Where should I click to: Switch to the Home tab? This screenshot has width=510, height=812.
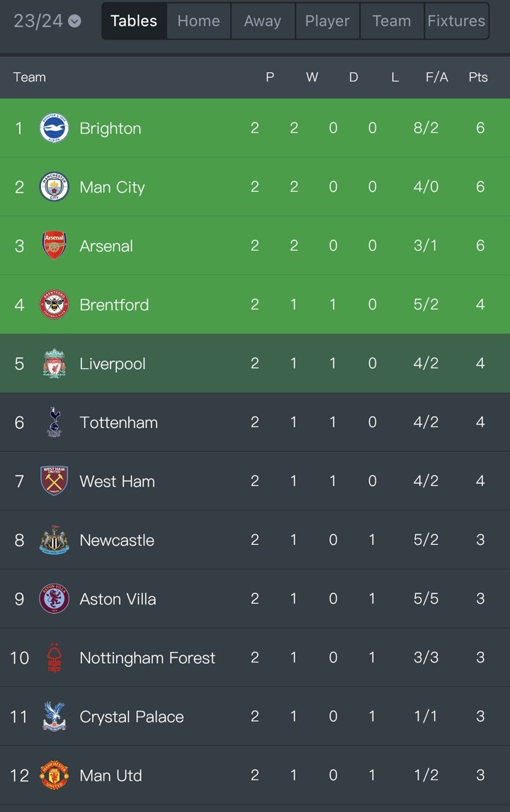(198, 21)
